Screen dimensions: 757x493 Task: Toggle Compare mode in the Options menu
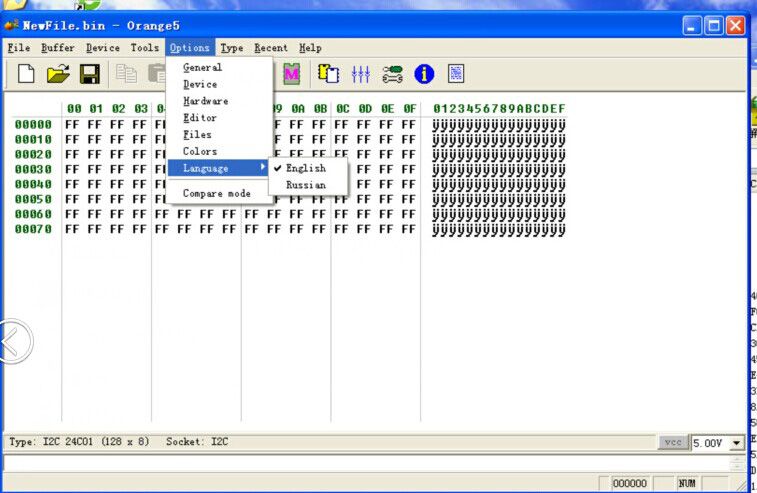tap(216, 193)
